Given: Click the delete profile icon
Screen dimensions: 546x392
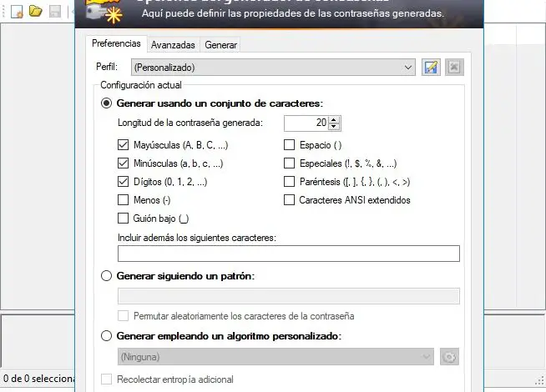Looking at the screenshot, I should pos(453,67).
